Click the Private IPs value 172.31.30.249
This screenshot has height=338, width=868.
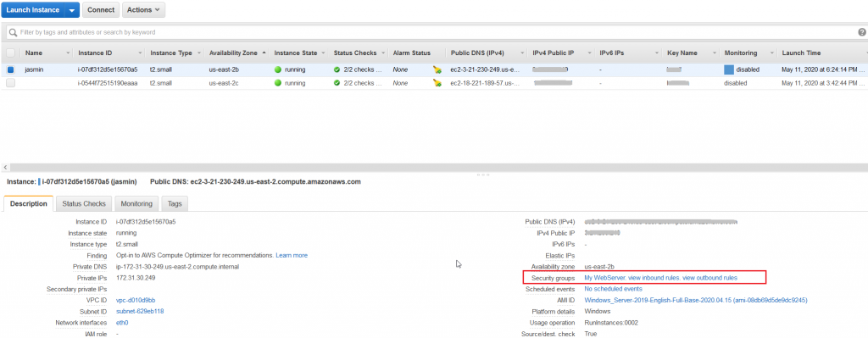point(136,278)
